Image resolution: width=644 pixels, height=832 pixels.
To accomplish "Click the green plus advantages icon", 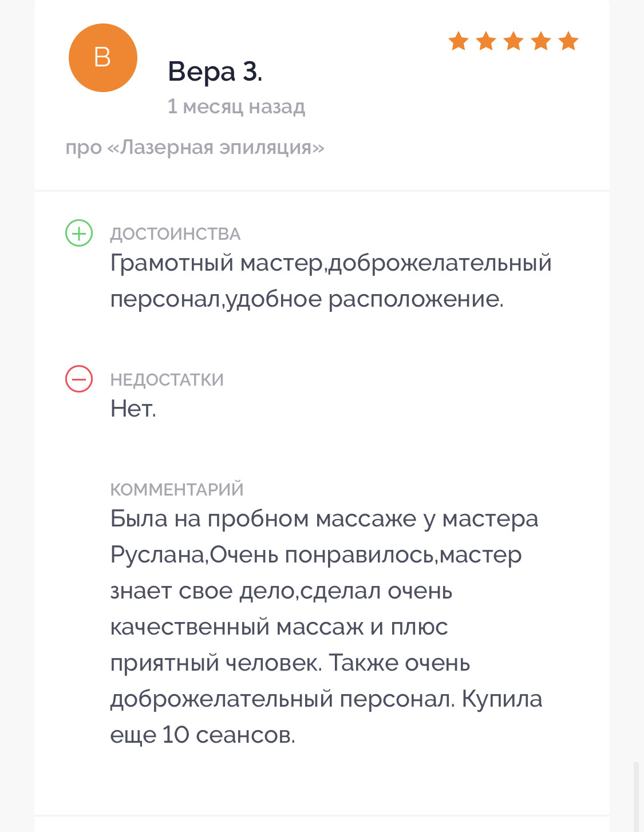I will coord(79,233).
